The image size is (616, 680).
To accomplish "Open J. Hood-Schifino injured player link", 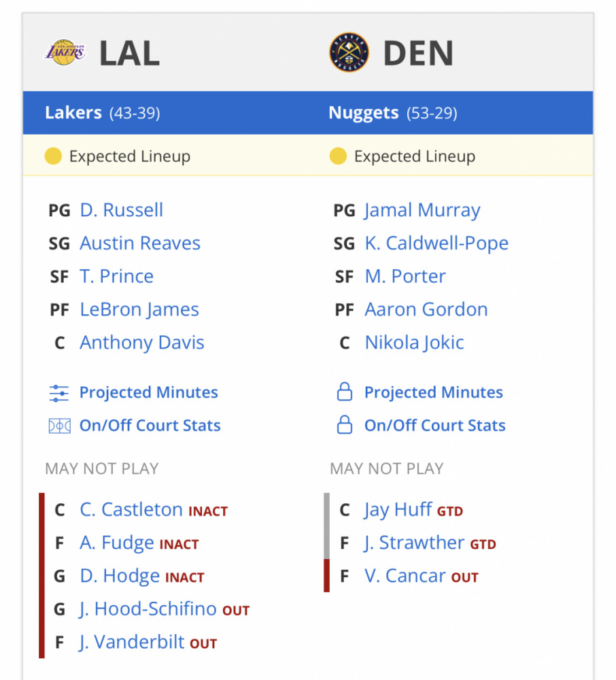I will (x=148, y=609).
